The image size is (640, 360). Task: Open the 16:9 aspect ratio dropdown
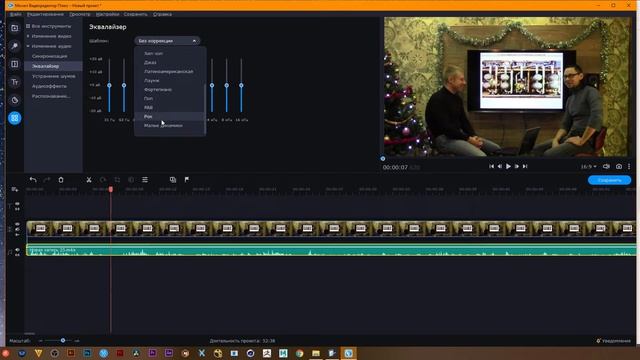point(588,167)
